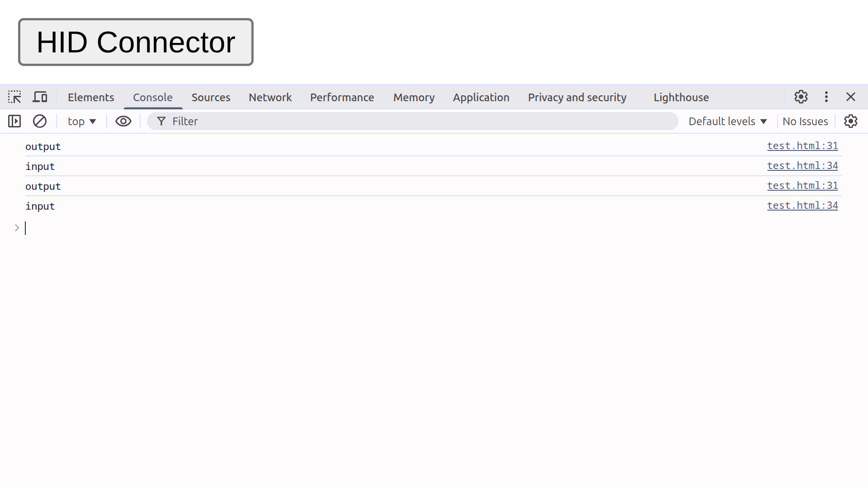Image resolution: width=868 pixels, height=488 pixels.
Task: Show the console sidebar
Action: (14, 121)
